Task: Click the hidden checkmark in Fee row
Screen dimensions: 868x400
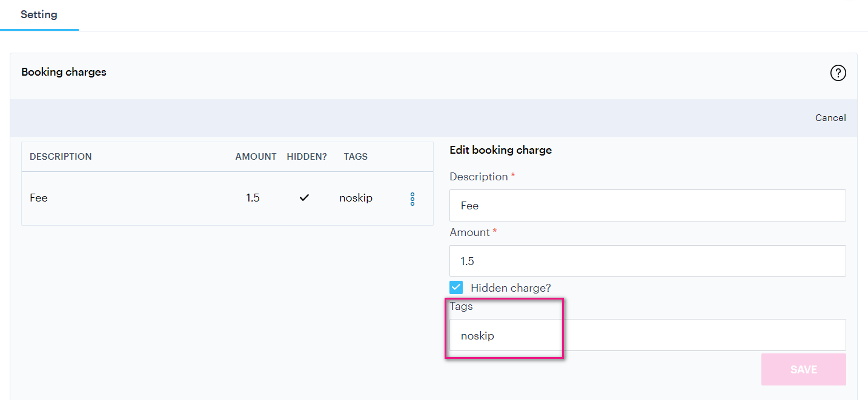Action: coord(305,197)
